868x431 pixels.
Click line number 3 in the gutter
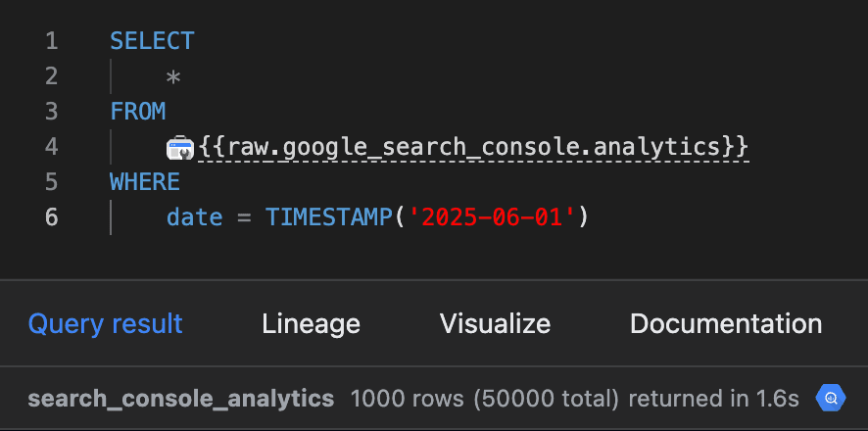52,112
